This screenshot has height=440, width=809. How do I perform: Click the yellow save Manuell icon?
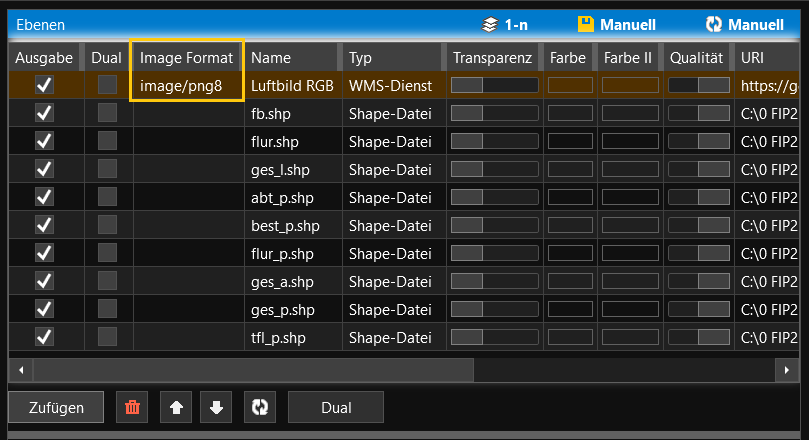tap(586, 24)
